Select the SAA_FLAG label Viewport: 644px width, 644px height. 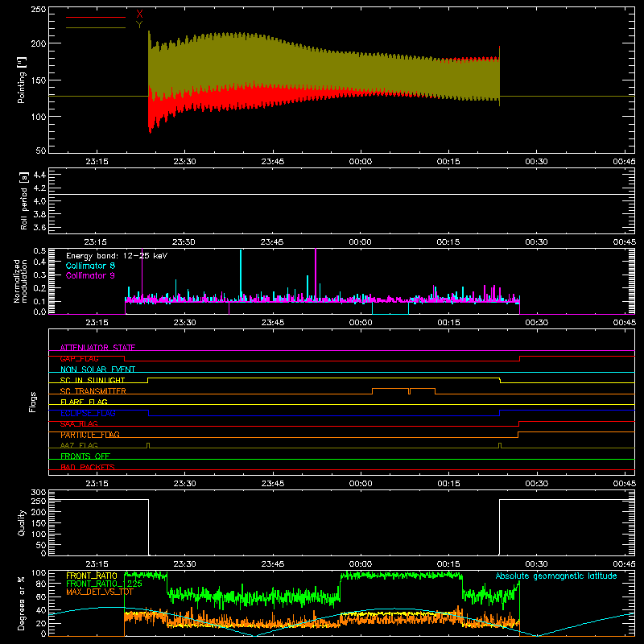tap(79, 423)
